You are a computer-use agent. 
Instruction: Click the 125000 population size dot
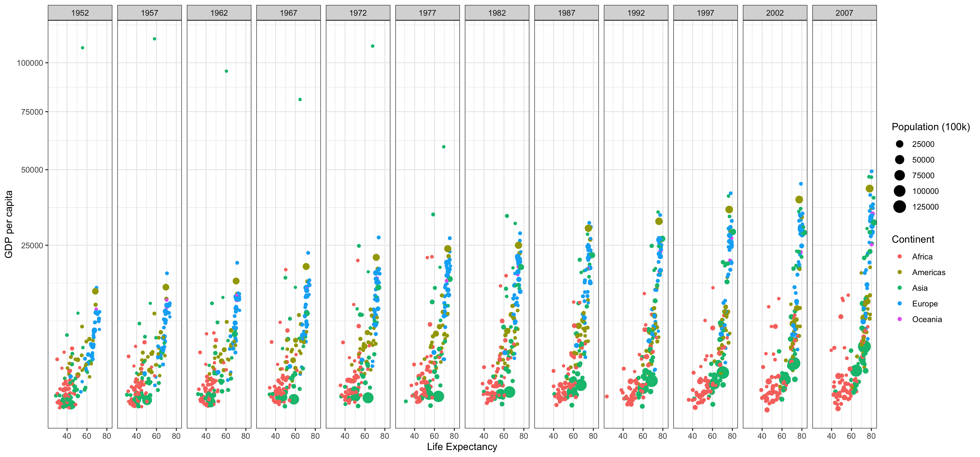900,207
